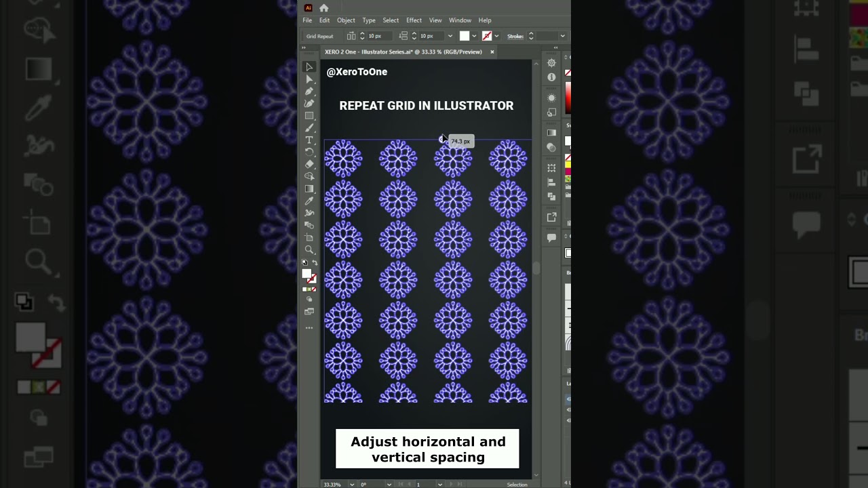Open the View menu
Viewport: 868px width, 488px height.
[x=435, y=20]
